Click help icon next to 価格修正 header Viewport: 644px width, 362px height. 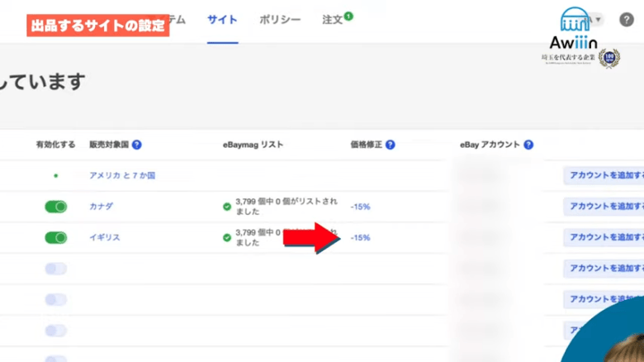pyautogui.click(x=390, y=145)
